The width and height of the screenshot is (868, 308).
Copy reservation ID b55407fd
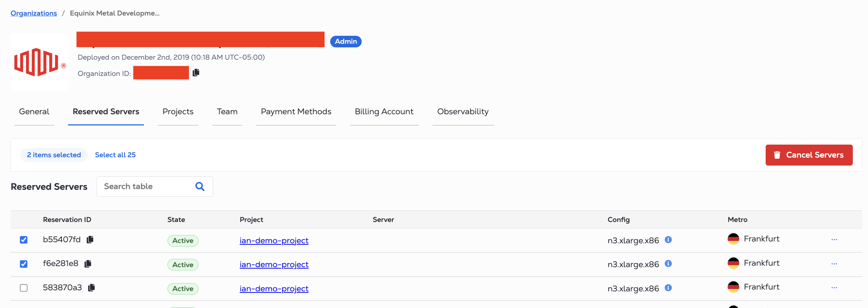pyautogui.click(x=90, y=239)
